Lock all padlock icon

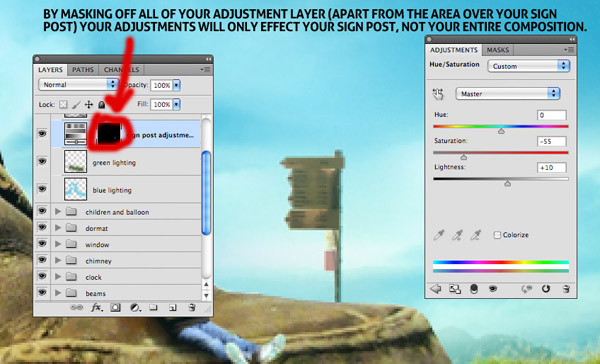101,104
